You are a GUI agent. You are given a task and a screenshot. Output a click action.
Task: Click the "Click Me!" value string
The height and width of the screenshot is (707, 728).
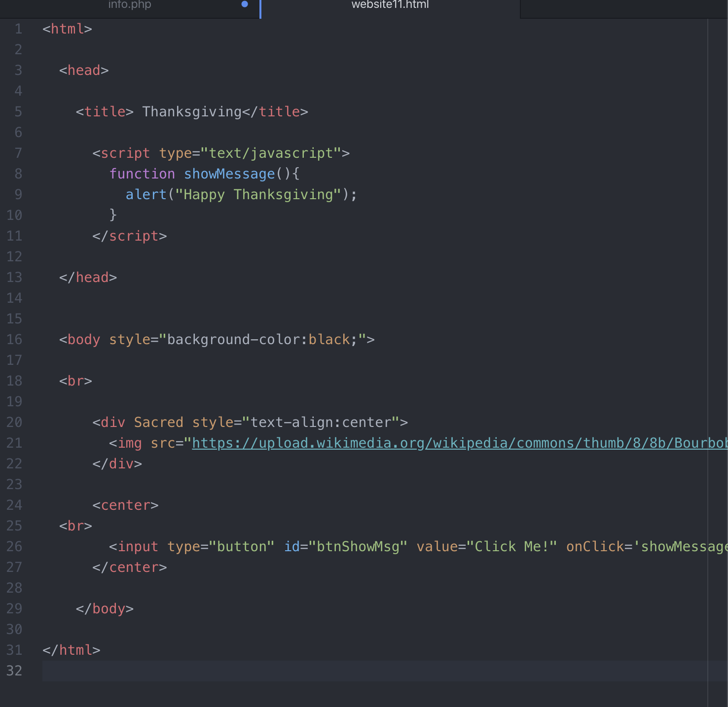point(512,547)
